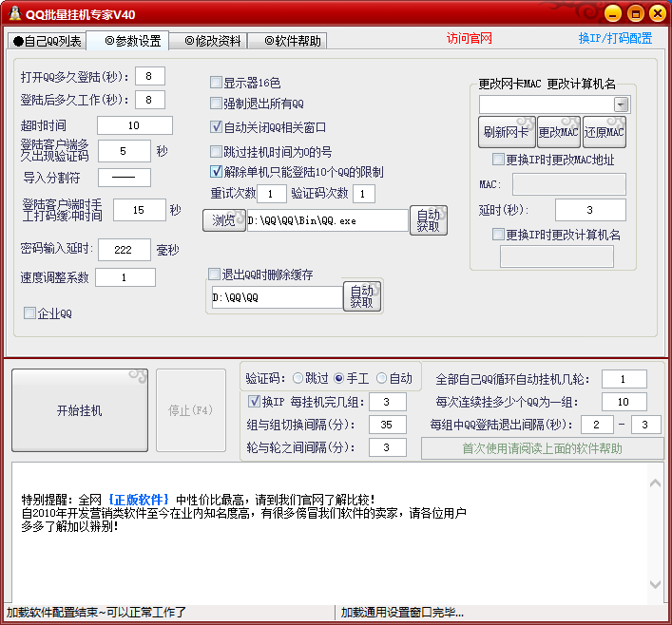This screenshot has width=672, height=625.
Task: Click status text 加载软件配置结束~可以正常工作了
Action: point(96,612)
